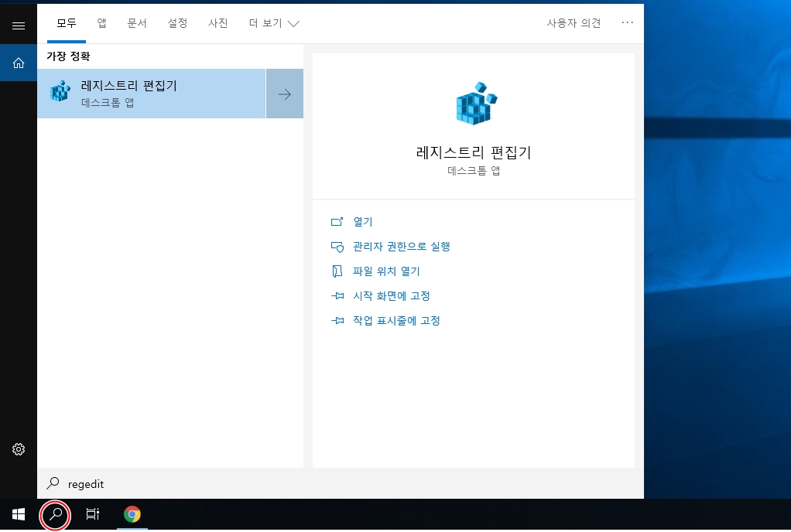Switch to the 앱 tab
This screenshot has width=791, height=532.
pos(102,23)
